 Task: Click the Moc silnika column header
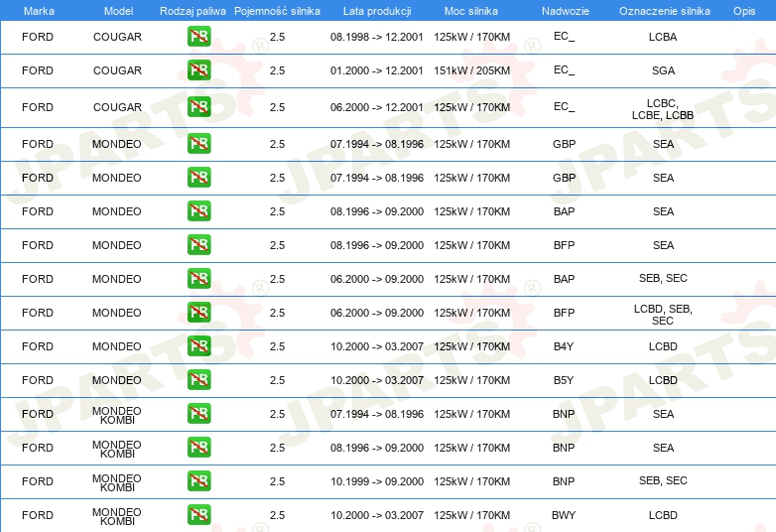(x=471, y=11)
